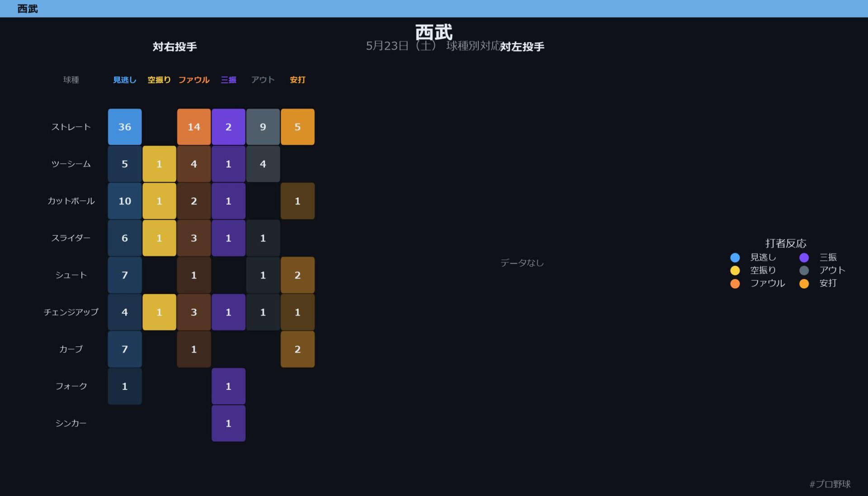Screen dimensions: 868x496
Task: Click the カットボール 見逃し cell showing 10
Action: click(x=125, y=201)
